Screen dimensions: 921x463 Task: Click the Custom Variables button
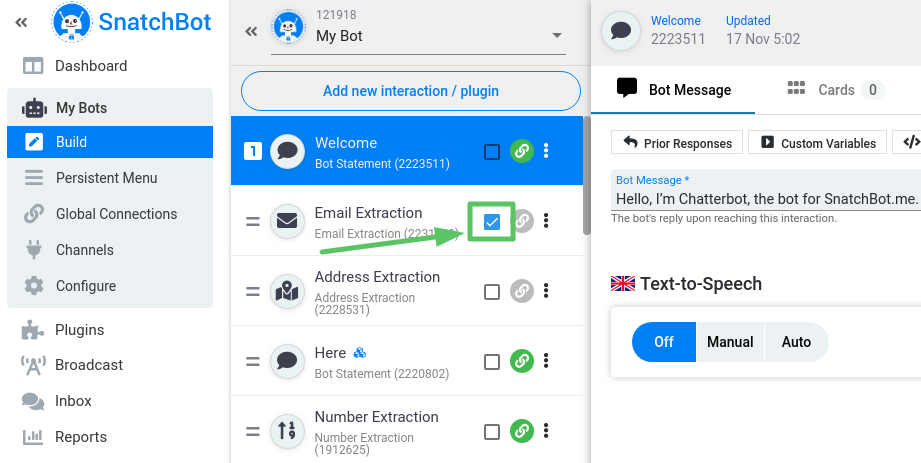pyautogui.click(x=817, y=143)
